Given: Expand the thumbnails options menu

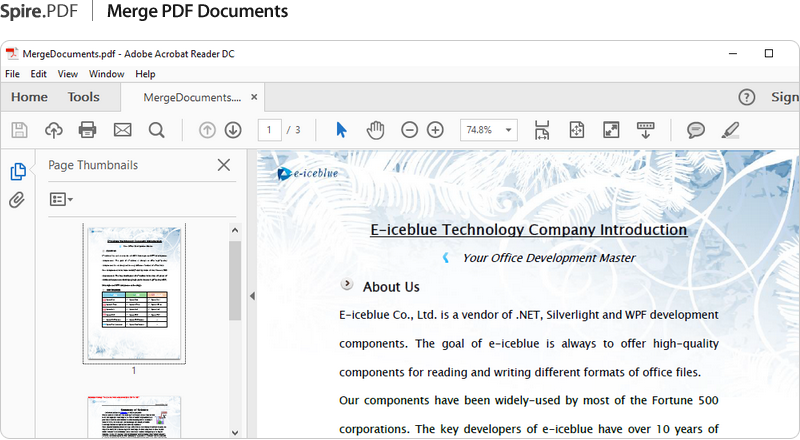Looking at the screenshot, I should point(61,200).
